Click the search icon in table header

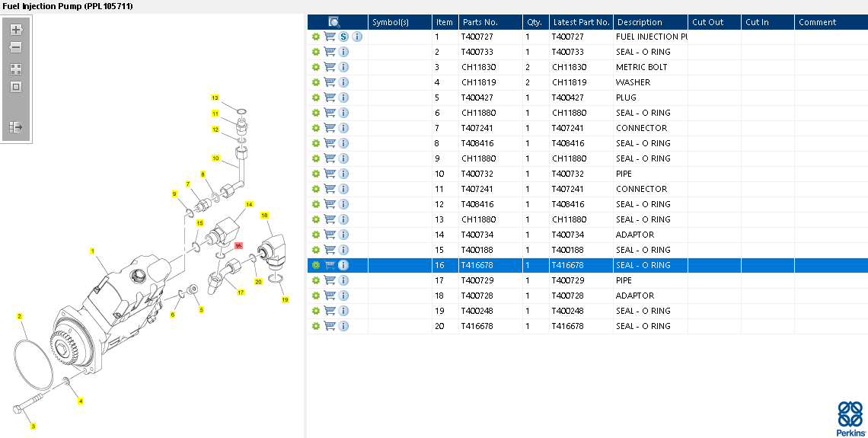[x=333, y=22]
